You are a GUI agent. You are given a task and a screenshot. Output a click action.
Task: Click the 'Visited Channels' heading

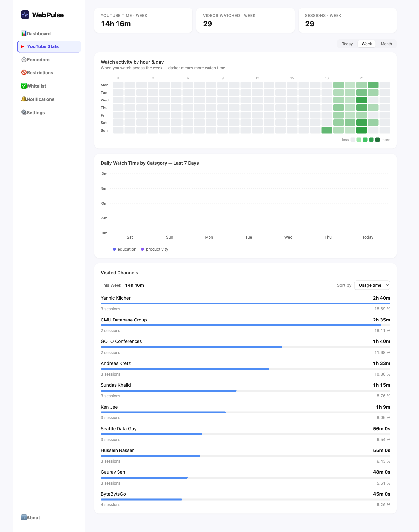(119, 273)
